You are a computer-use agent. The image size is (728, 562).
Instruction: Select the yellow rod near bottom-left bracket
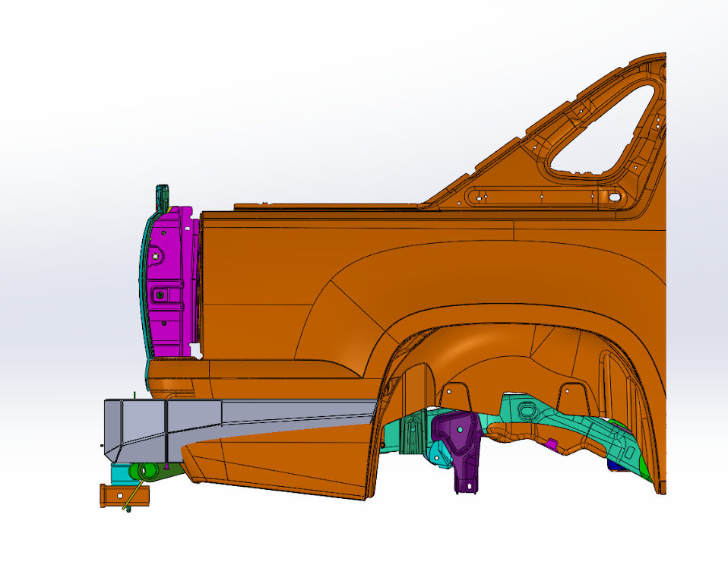coord(137,496)
